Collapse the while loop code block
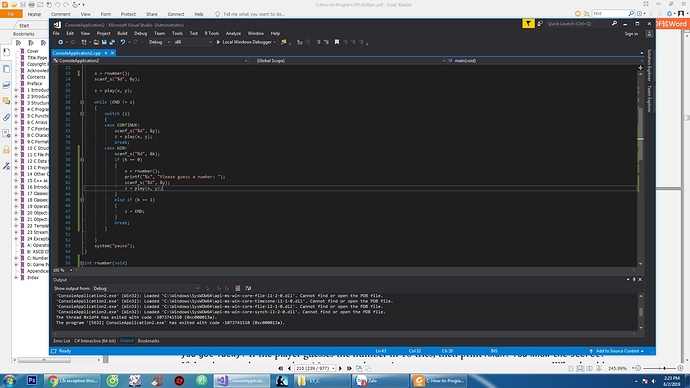 click(x=82, y=102)
